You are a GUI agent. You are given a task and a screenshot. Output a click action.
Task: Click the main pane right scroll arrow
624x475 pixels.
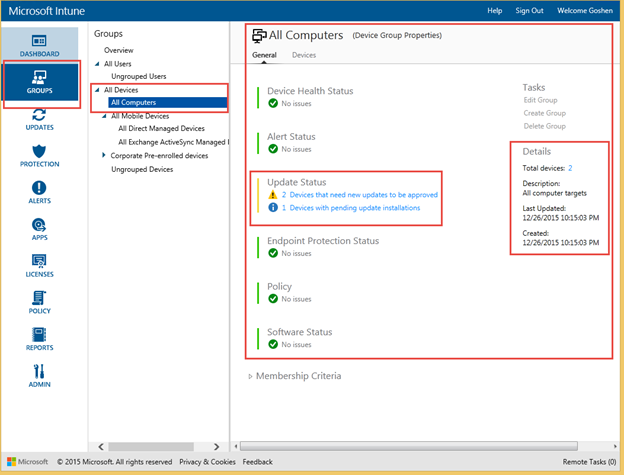[x=615, y=446]
